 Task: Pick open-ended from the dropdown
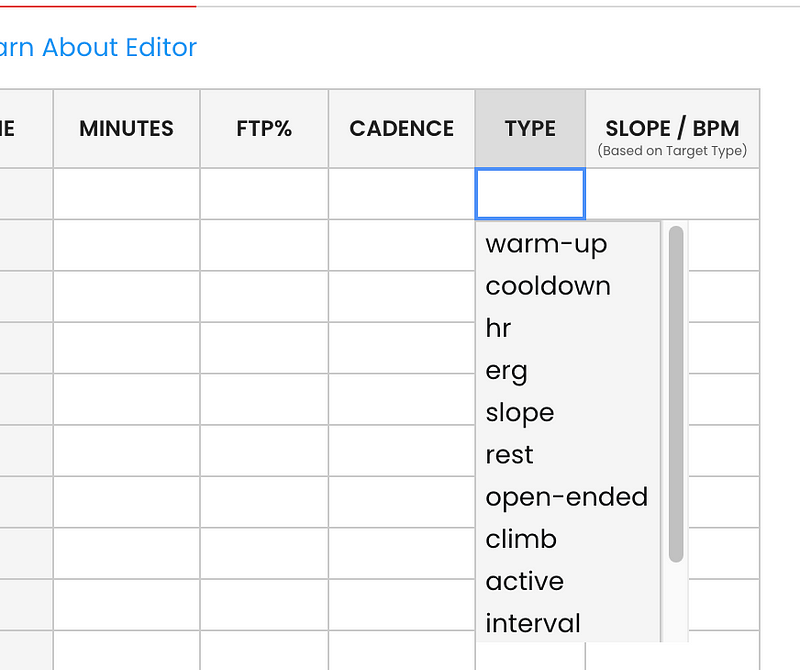[x=566, y=497]
